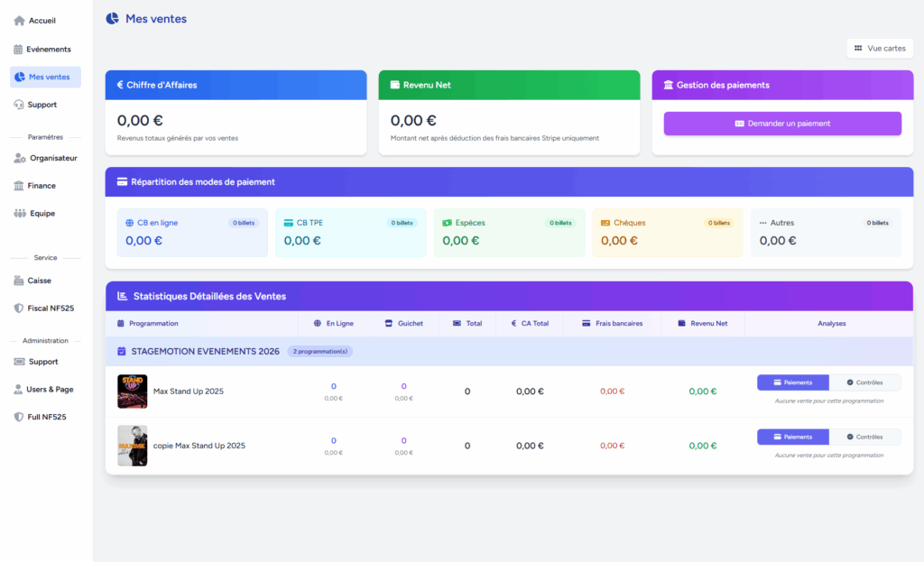Select the Finance bank icon in sidebar

[19, 186]
